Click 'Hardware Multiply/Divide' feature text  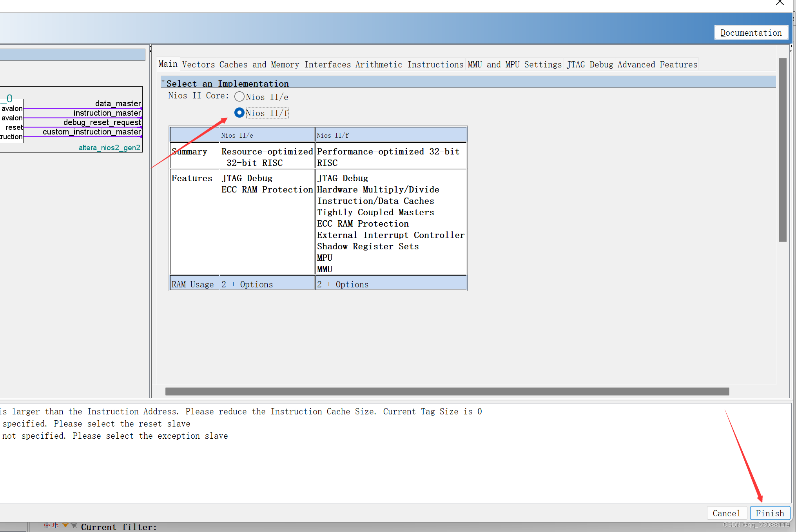coord(378,190)
